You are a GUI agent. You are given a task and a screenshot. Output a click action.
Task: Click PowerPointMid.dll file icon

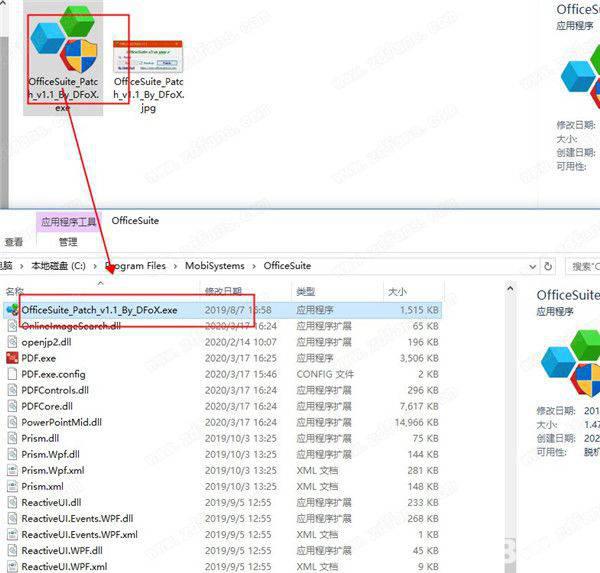coord(12,422)
